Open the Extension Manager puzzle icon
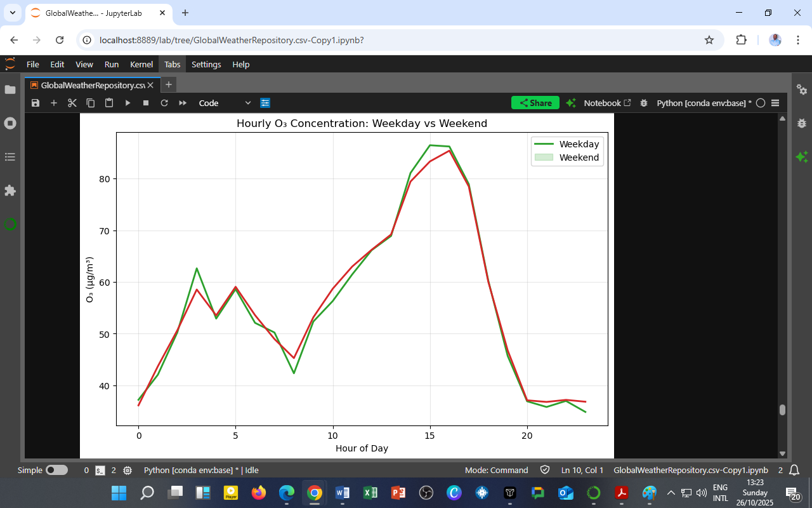Image resolution: width=812 pixels, height=508 pixels. point(10,190)
